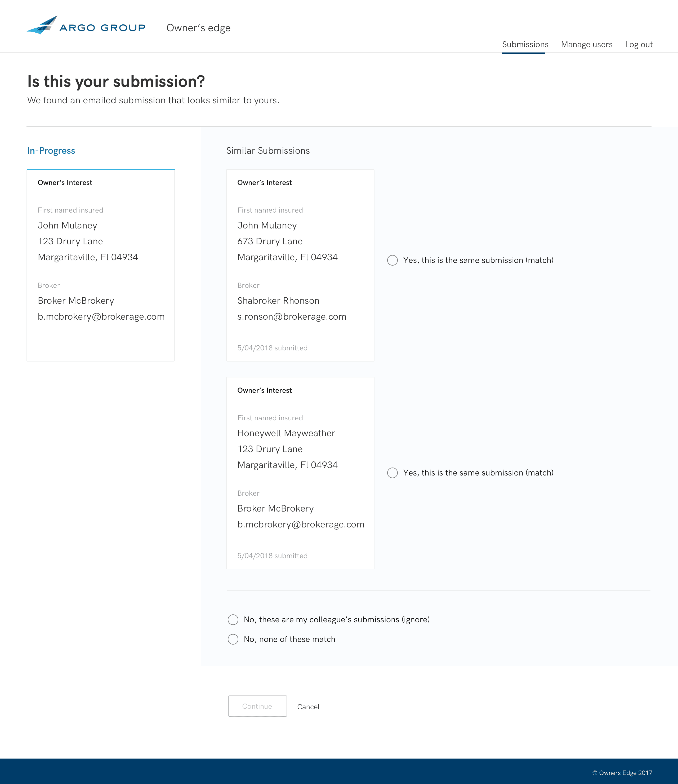The height and width of the screenshot is (784, 678).
Task: Click Similar Submissions heading
Action: coord(268,151)
